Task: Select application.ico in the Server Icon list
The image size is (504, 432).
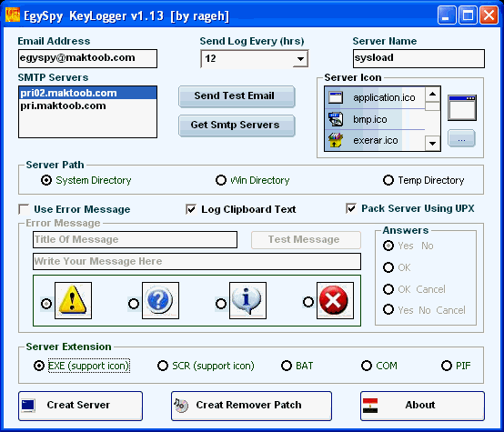Action: tap(375, 97)
